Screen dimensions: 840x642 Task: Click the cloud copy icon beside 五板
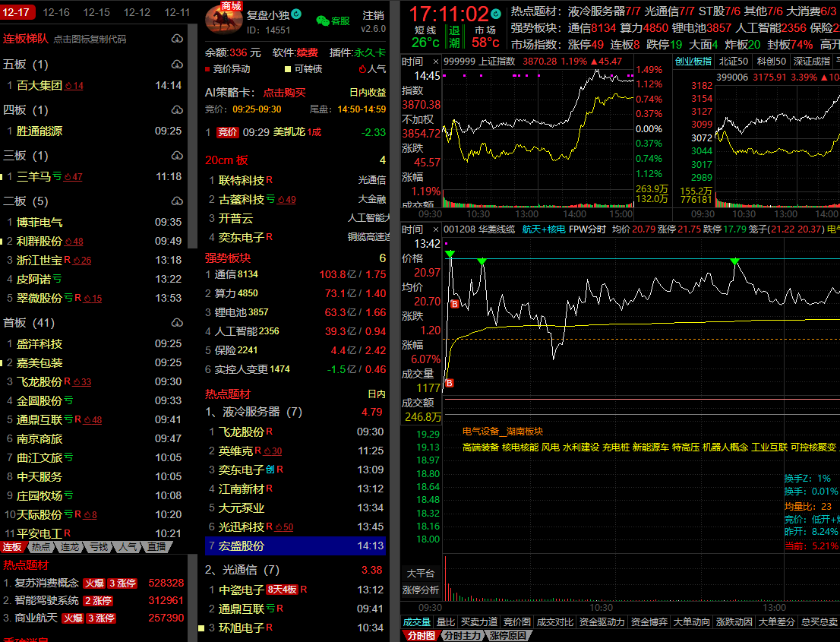pyautogui.click(x=177, y=65)
